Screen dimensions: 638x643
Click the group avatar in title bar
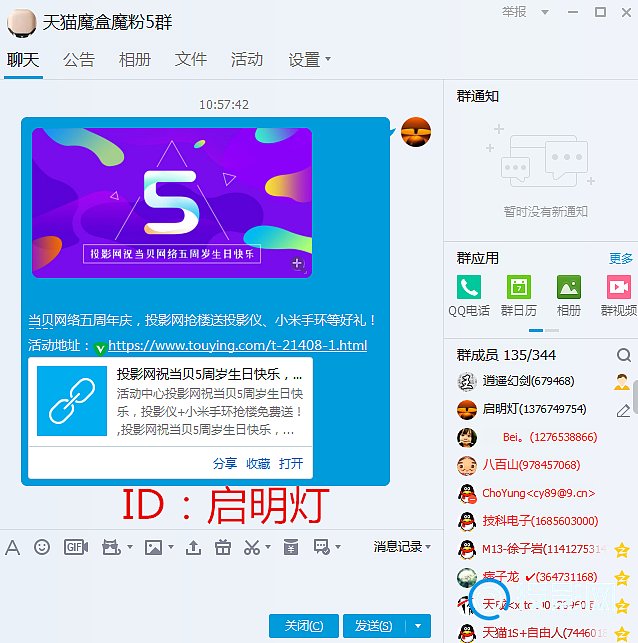point(22,23)
